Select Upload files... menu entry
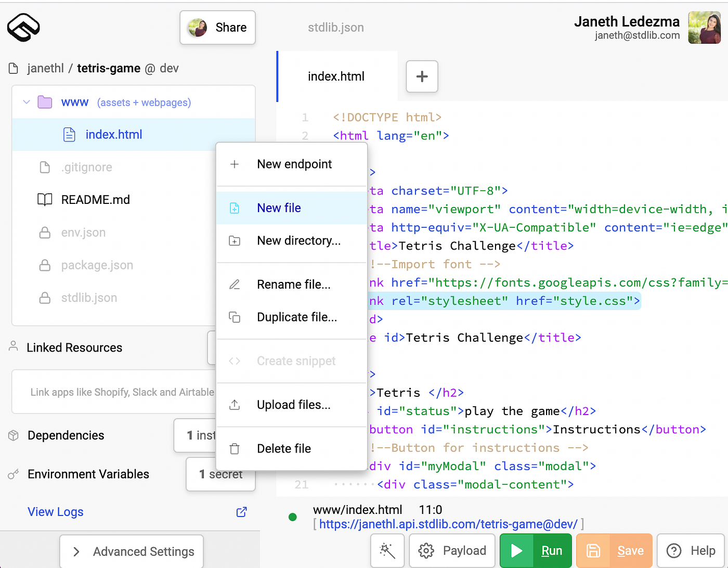Viewport: 728px width, 568px height. tap(292, 405)
